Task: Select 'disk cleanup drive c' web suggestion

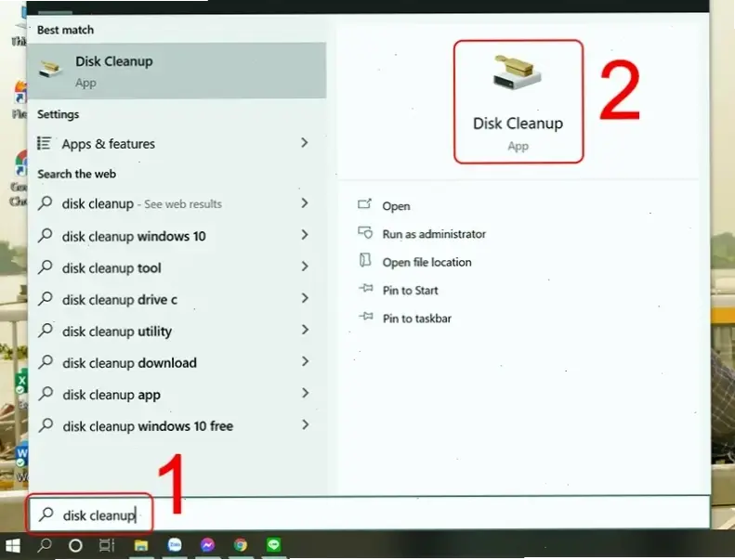Action: click(119, 300)
